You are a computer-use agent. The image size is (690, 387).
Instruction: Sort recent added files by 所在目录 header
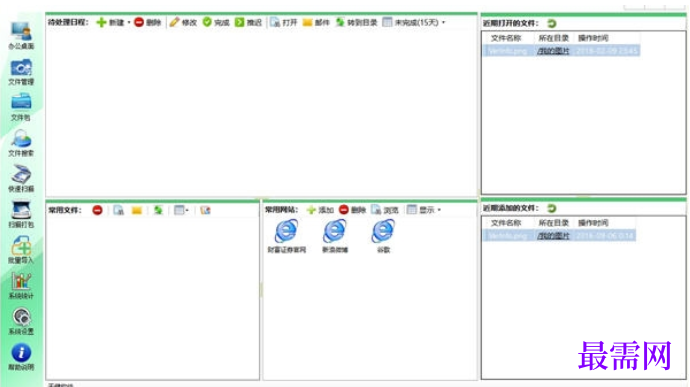(554, 223)
